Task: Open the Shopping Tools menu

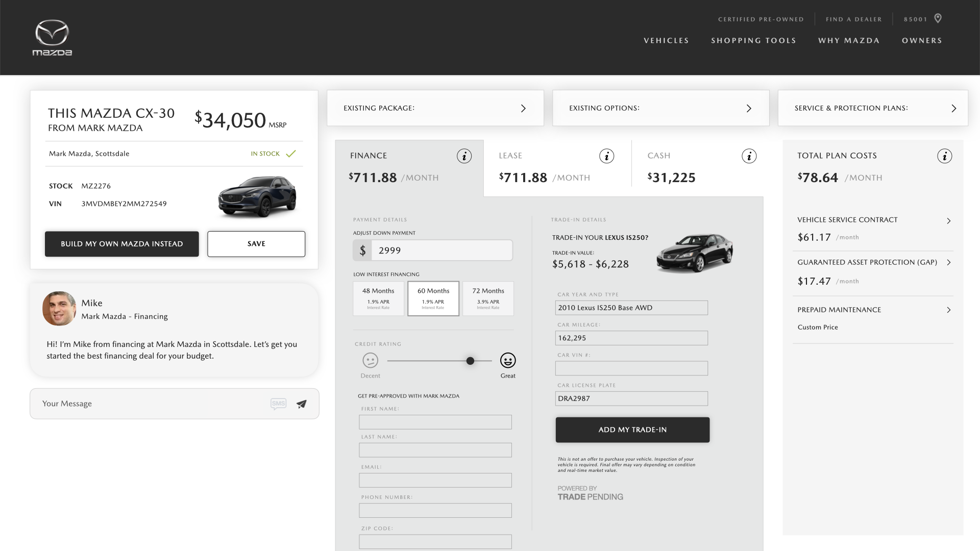Action: point(753,40)
